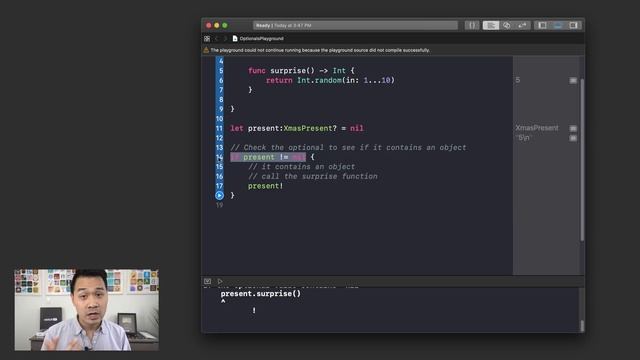The image size is (640, 360).
Task: Close window with red button
Action: point(209,25)
